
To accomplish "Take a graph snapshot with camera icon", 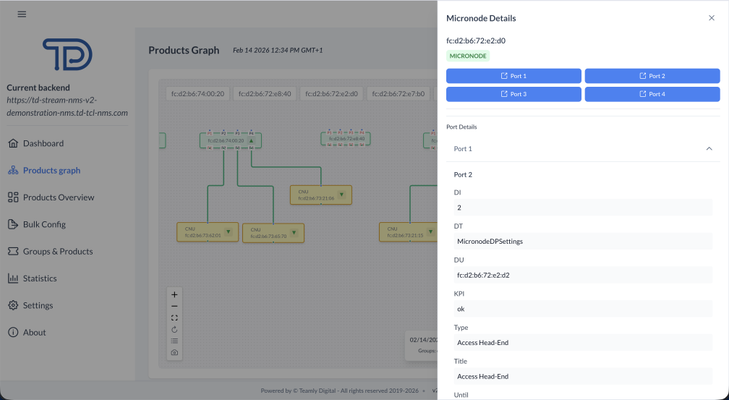I will tap(174, 353).
